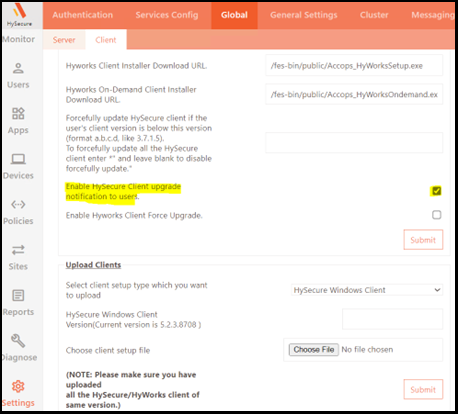Open the Settings gear icon
Viewport: 458px width, 414px height.
[x=18, y=386]
